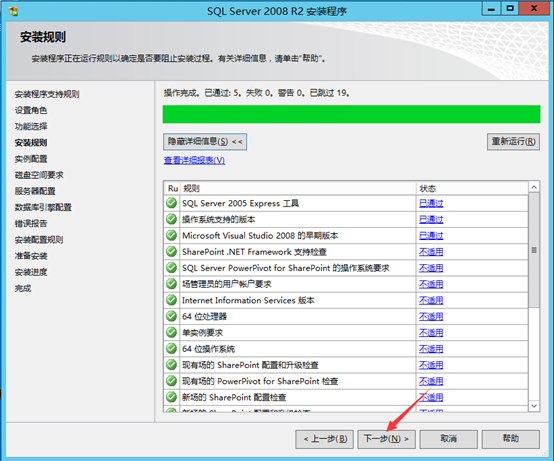Select 数据库引擎配置 step in sidebar
The image size is (554, 461).
coord(43,207)
